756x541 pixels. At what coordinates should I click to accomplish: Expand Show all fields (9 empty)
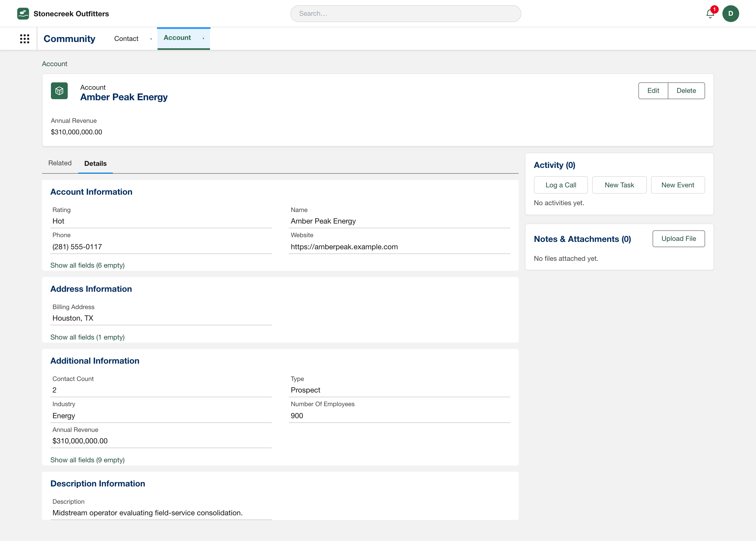coord(87,460)
